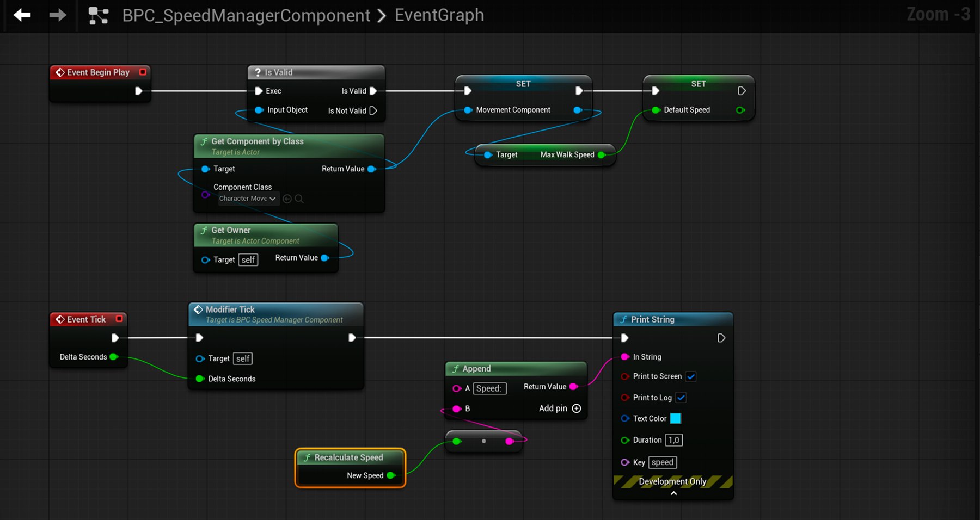Screen dimensions: 980x520
Task: Click the Max Walk Speed output pin
Action: pyautogui.click(x=602, y=155)
